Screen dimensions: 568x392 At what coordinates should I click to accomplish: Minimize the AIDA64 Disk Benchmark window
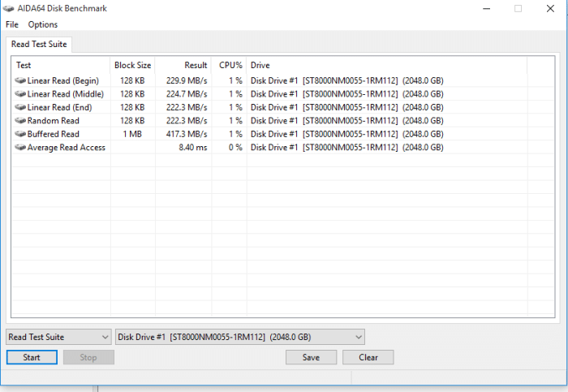(x=487, y=8)
